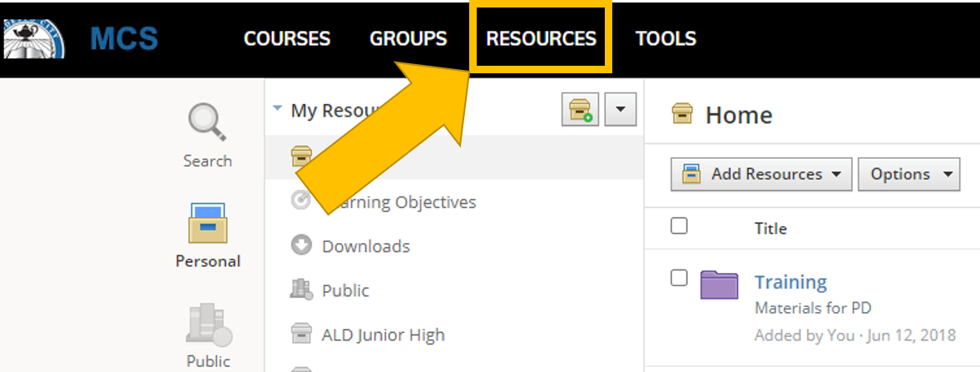This screenshot has width=980, height=372.
Task: Select the Personal resources icon
Action: [x=208, y=222]
